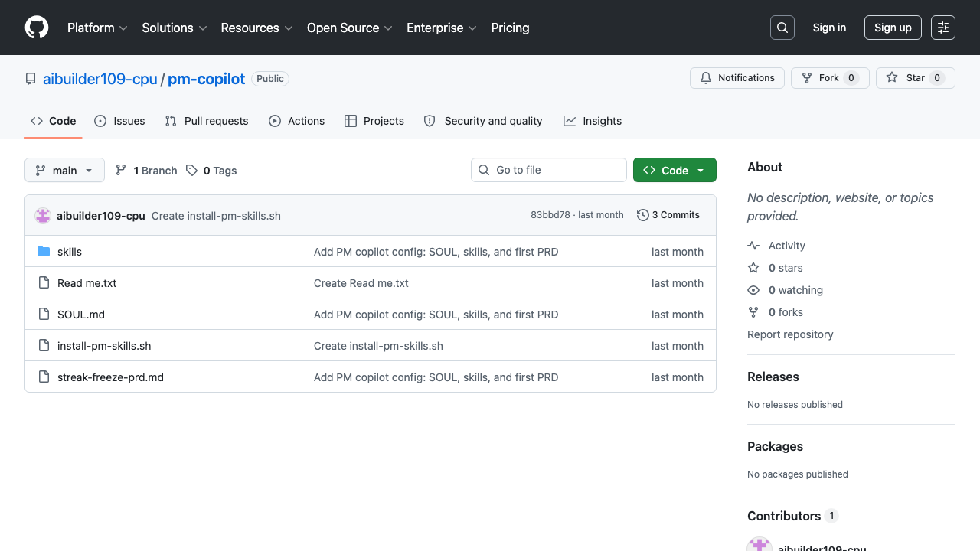980x551 pixels.
Task: Click the repository icon before the owner name
Action: 31,79
